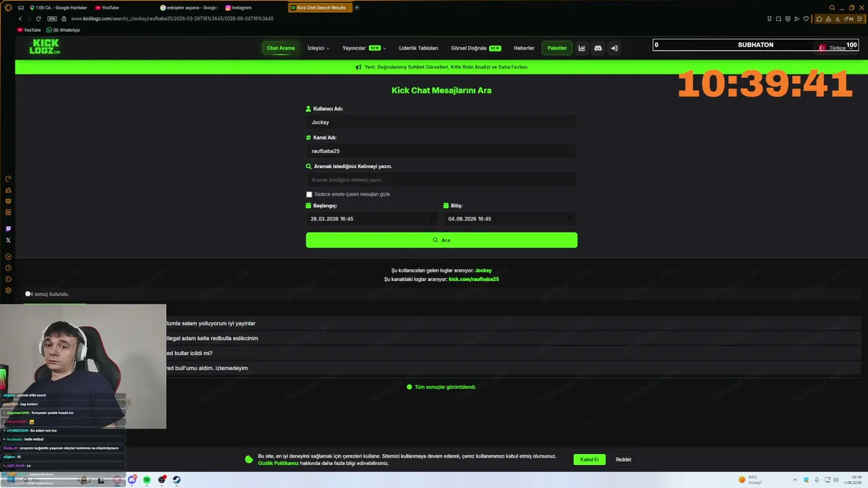
Task: Click the VPN badge in the address bar
Action: [x=52, y=19]
